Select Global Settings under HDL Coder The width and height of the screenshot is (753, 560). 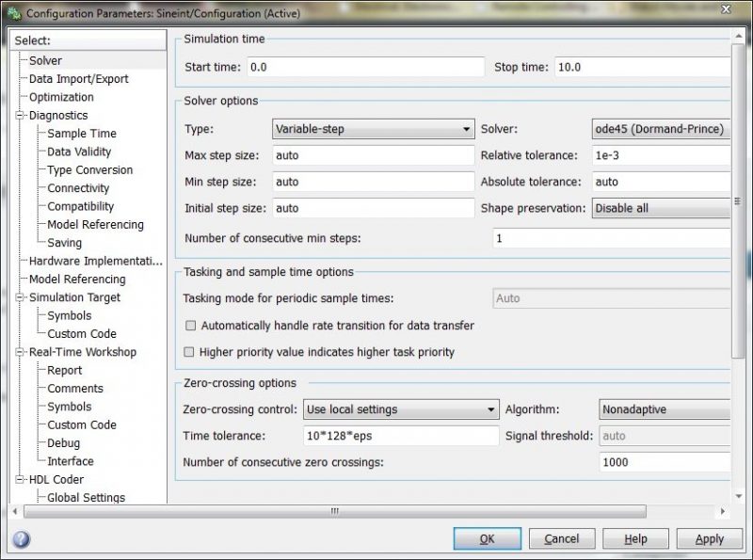pyautogui.click(x=87, y=497)
